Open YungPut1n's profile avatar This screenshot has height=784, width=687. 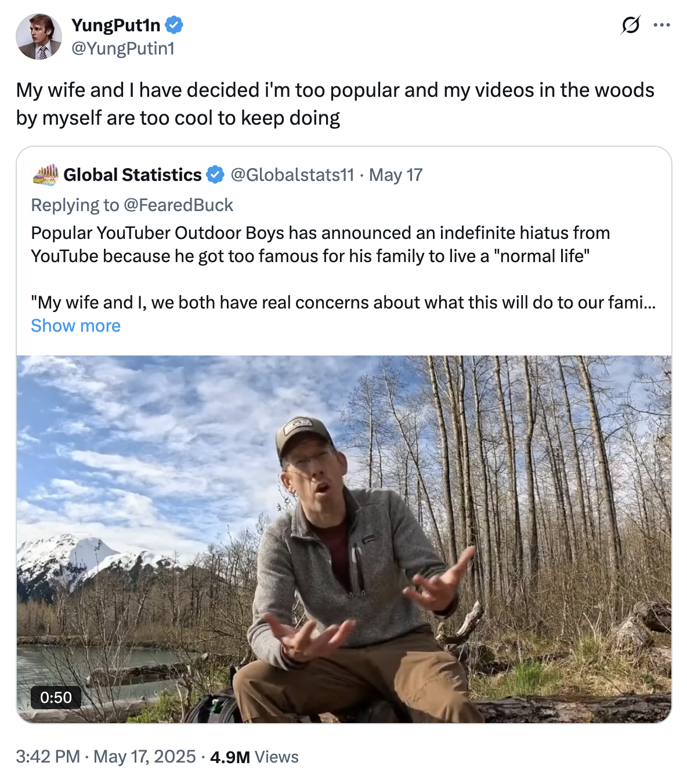coord(39,37)
